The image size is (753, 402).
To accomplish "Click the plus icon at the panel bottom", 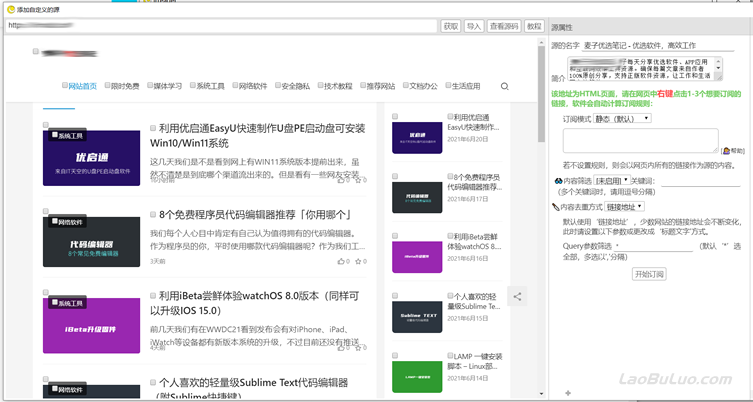I will click(569, 393).
